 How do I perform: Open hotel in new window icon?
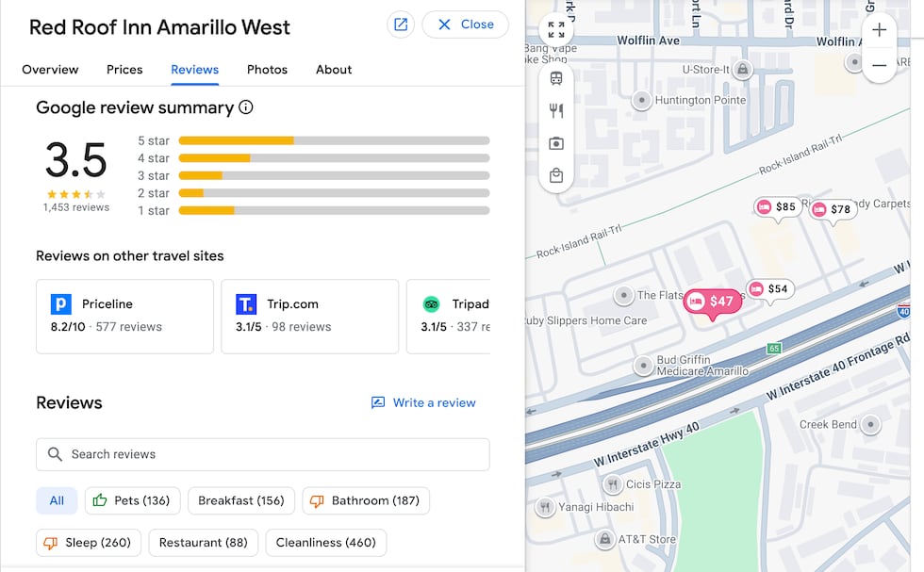point(401,25)
